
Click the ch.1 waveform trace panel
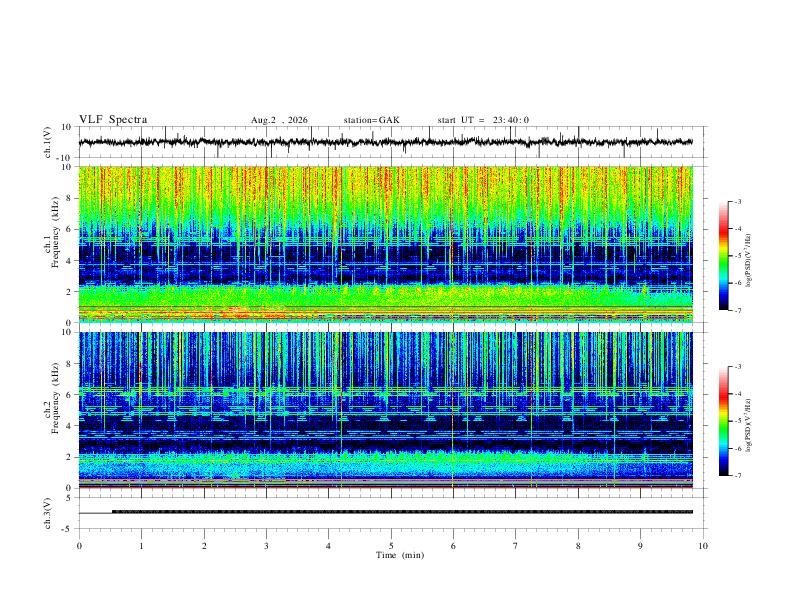click(385, 142)
